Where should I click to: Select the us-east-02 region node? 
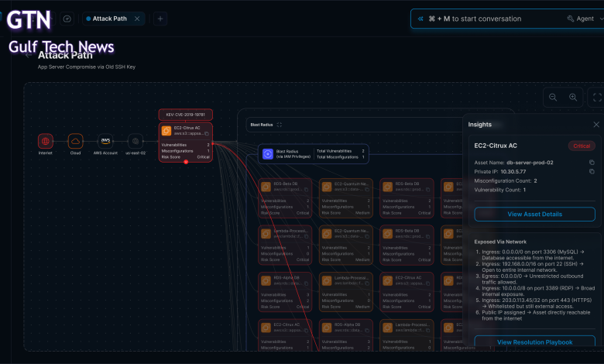tap(136, 141)
